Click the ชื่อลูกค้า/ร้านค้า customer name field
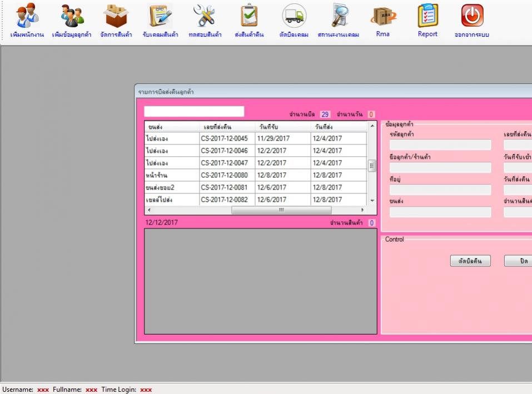This screenshot has width=532, height=394. 440,167
